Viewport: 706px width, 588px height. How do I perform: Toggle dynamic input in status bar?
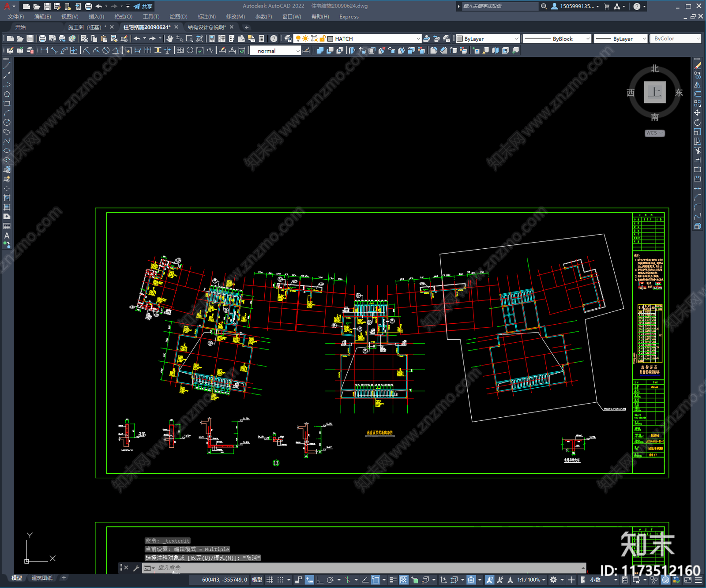[309, 580]
